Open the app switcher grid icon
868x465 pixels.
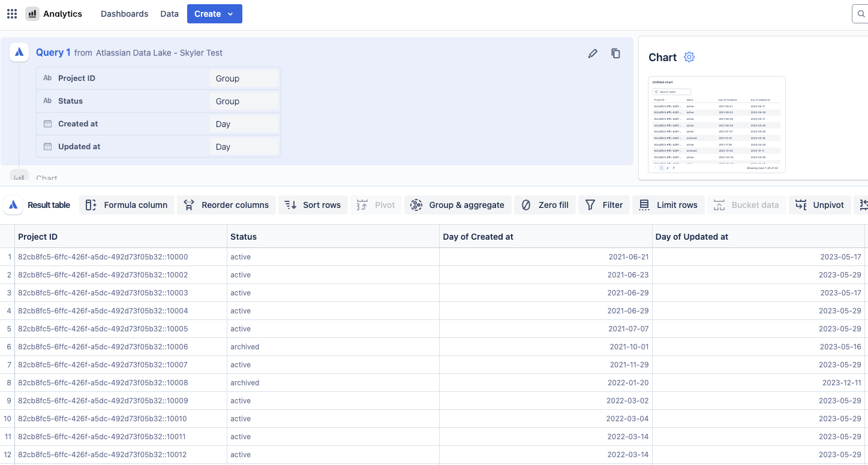(x=12, y=14)
